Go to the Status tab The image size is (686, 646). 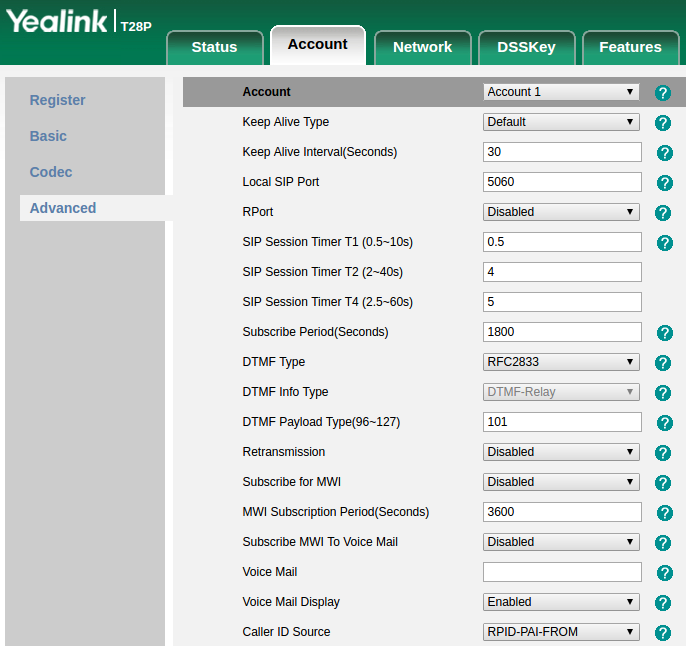[214, 47]
